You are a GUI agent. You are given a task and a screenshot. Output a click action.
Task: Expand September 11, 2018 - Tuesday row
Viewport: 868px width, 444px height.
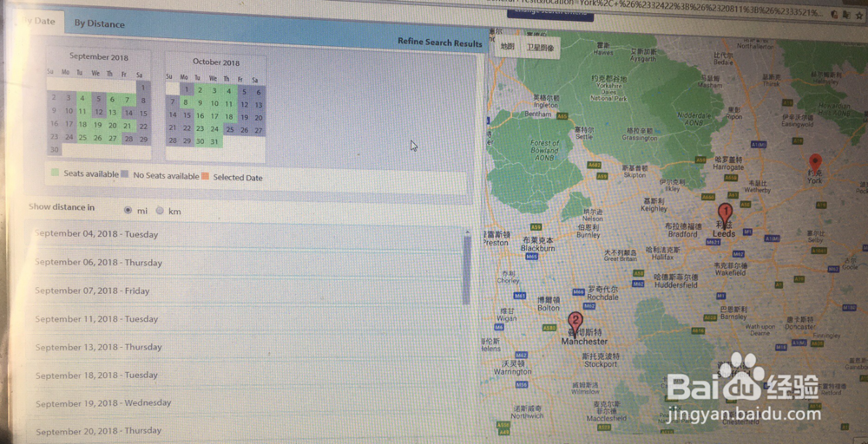click(x=244, y=319)
